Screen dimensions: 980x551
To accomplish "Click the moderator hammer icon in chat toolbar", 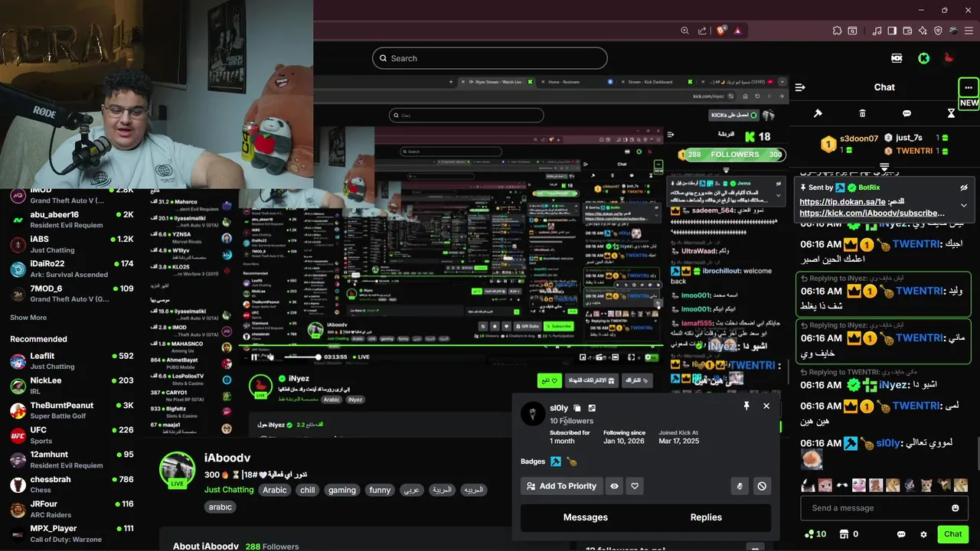I will (818, 113).
